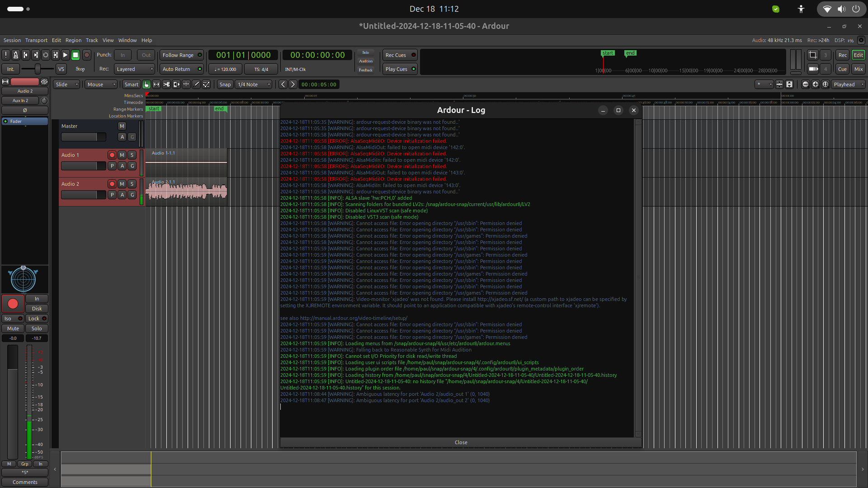Go to session start button

(26, 55)
